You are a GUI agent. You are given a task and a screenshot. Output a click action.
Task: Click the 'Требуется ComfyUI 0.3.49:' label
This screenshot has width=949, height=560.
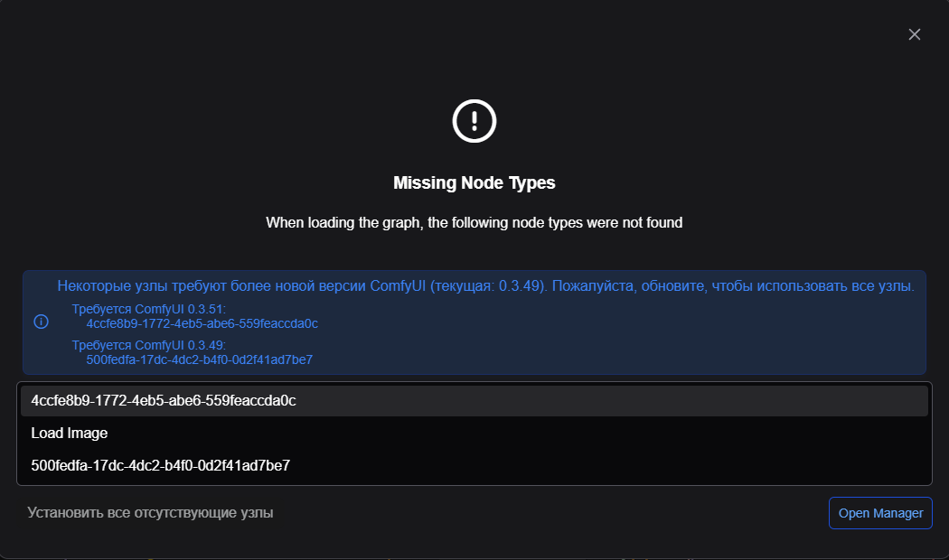click(x=149, y=346)
